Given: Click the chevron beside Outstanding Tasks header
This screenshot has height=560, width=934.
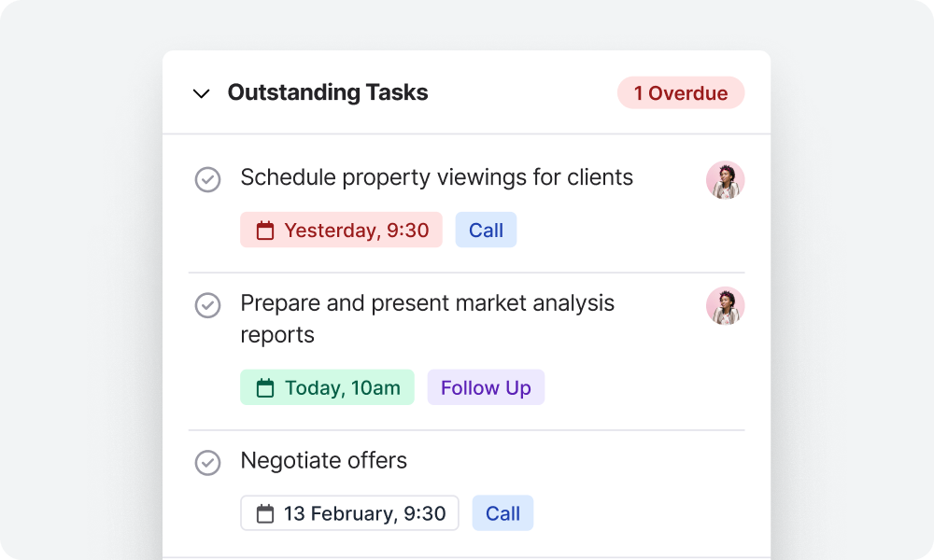Looking at the screenshot, I should coord(200,92).
